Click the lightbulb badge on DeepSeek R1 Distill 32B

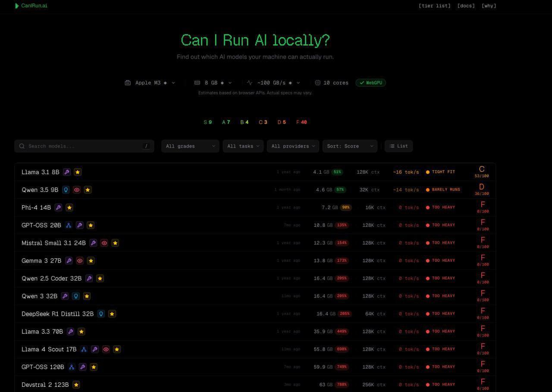pos(101,314)
